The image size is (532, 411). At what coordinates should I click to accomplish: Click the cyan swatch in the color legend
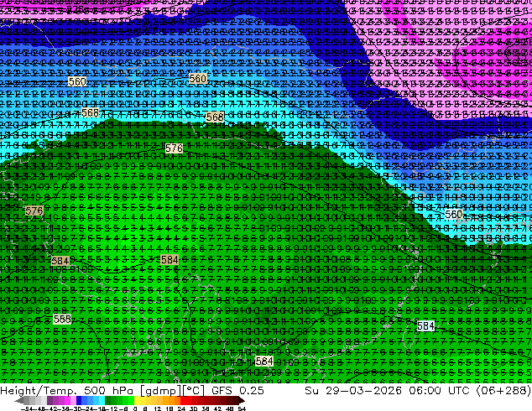click(102, 400)
